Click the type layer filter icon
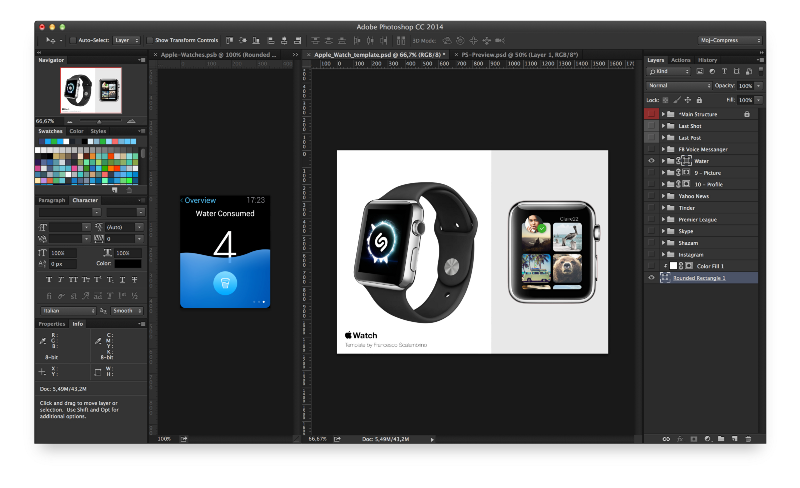The height and width of the screenshot is (488, 800). click(724, 71)
